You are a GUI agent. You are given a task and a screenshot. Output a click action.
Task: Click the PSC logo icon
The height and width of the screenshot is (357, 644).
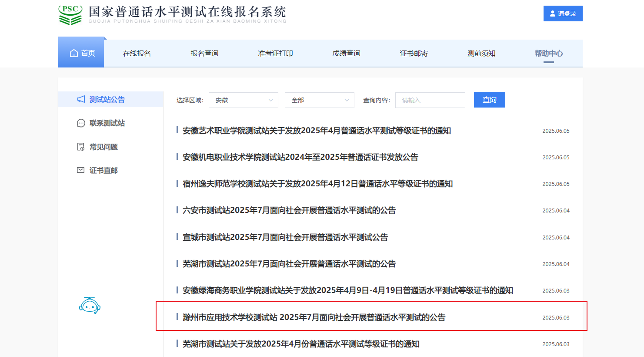click(x=70, y=15)
